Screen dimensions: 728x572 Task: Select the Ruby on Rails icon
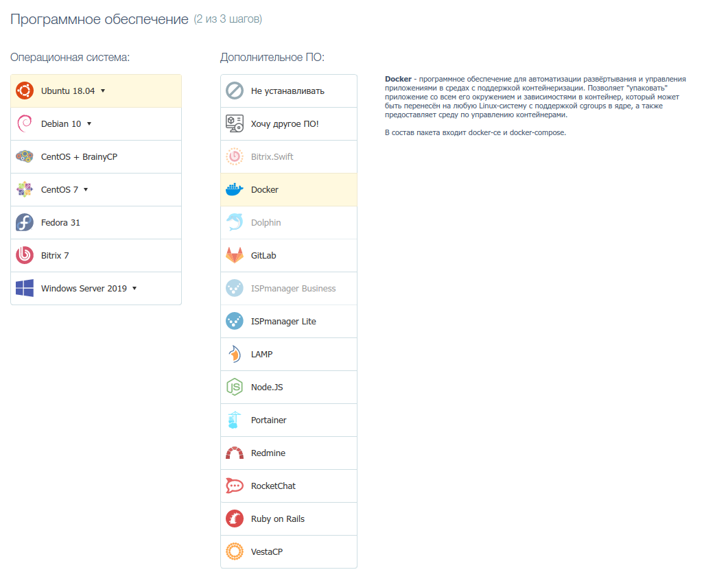(233, 519)
